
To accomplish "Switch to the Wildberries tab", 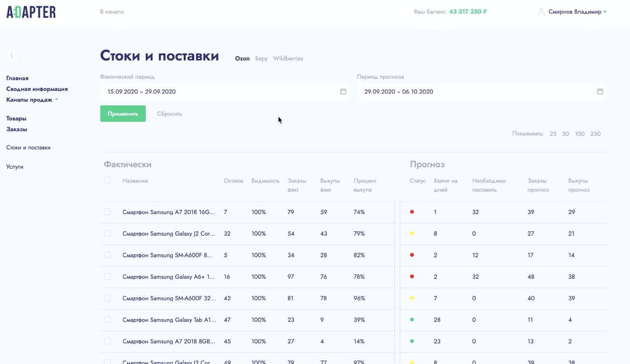I will (288, 59).
